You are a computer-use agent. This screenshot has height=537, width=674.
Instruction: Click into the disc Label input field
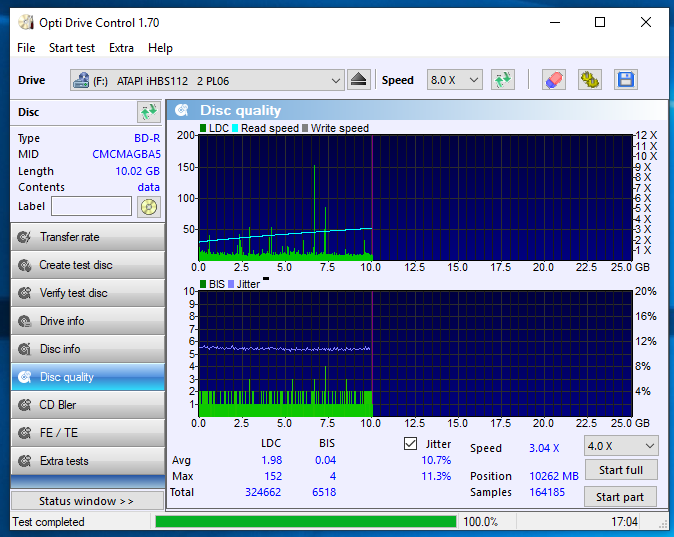pyautogui.click(x=92, y=206)
